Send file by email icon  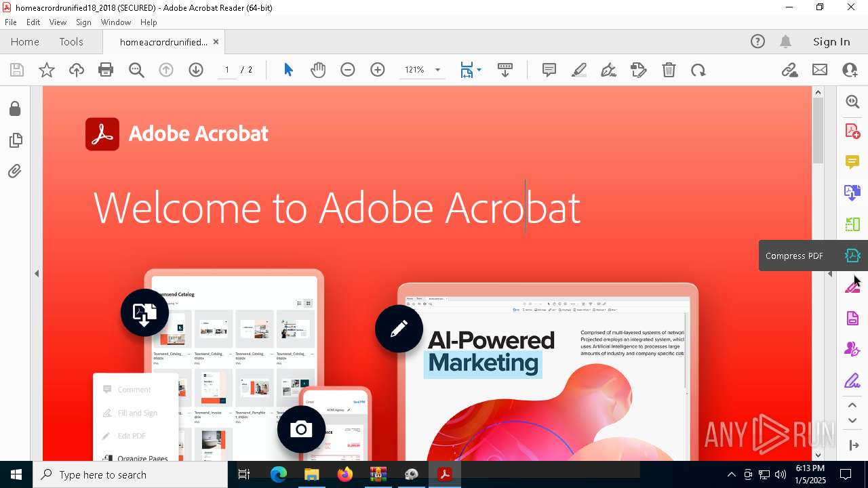click(820, 70)
